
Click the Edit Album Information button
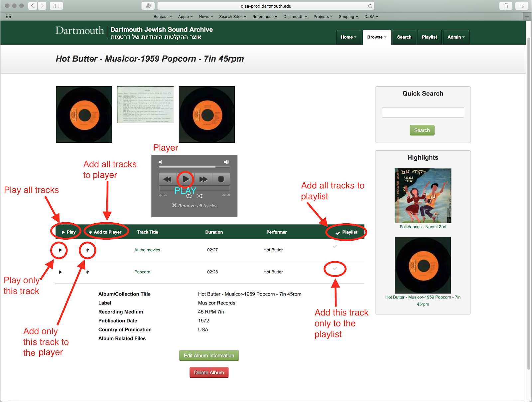[209, 355]
